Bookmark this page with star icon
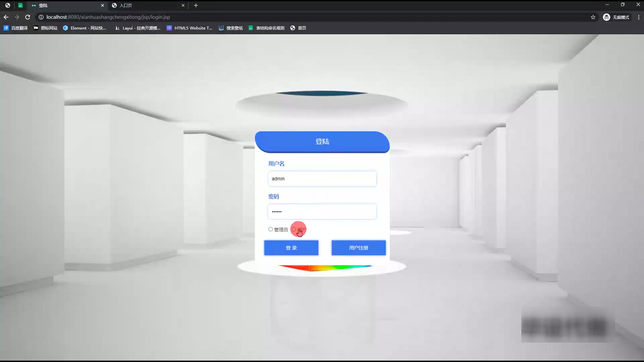 [x=593, y=17]
